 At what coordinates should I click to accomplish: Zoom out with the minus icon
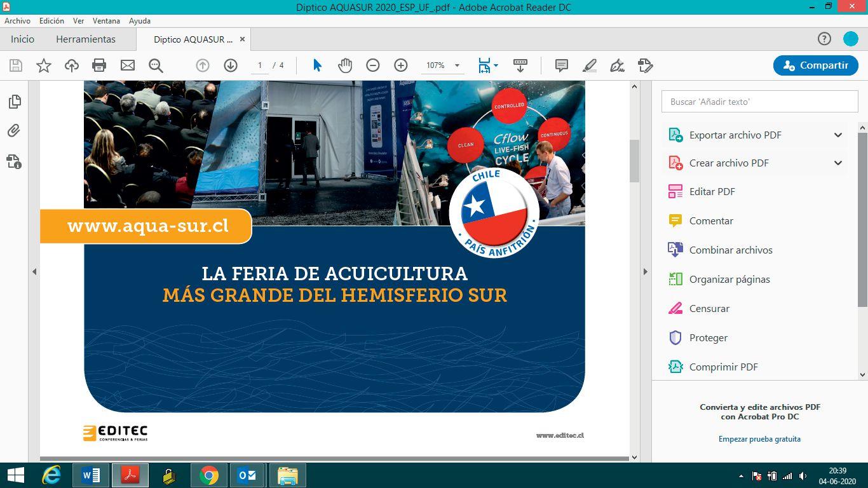[x=373, y=65]
